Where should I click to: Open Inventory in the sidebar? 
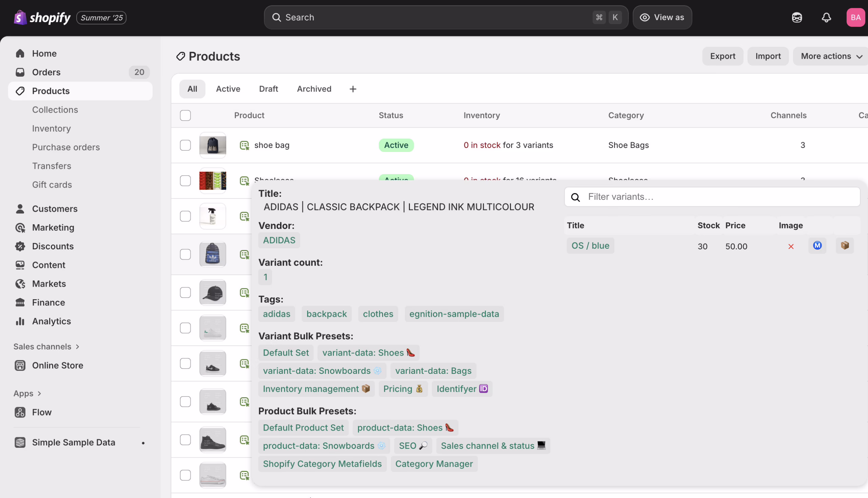tap(52, 129)
